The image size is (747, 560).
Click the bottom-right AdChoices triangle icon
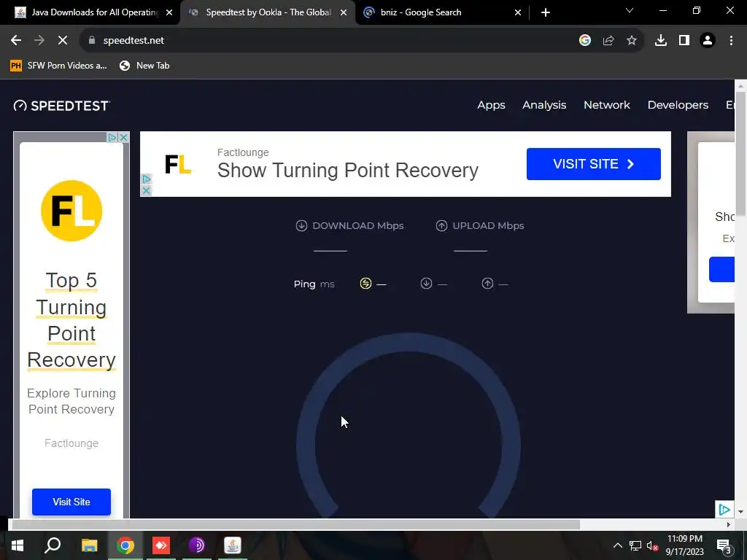(724, 510)
